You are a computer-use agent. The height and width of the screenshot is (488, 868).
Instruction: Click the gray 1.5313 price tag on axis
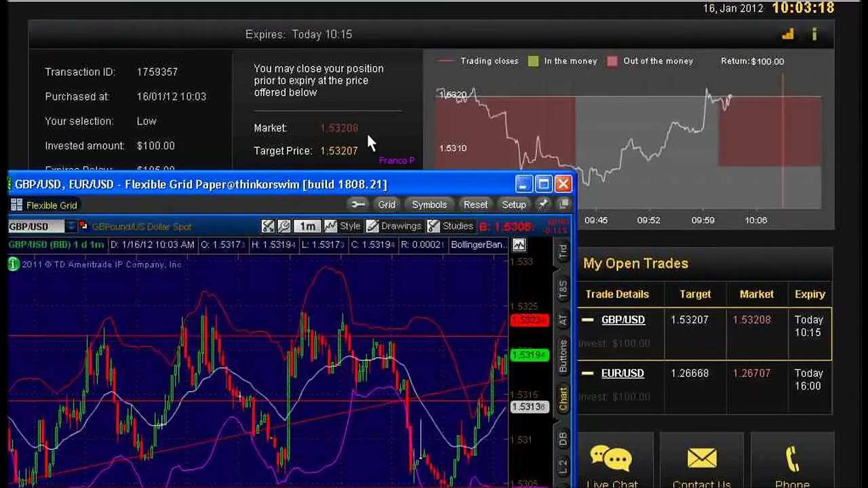529,407
